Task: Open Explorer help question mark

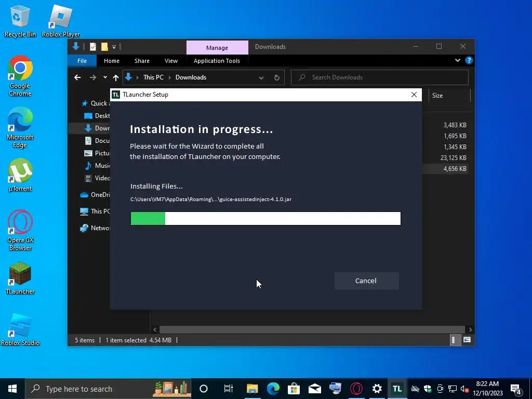Action: click(469, 60)
